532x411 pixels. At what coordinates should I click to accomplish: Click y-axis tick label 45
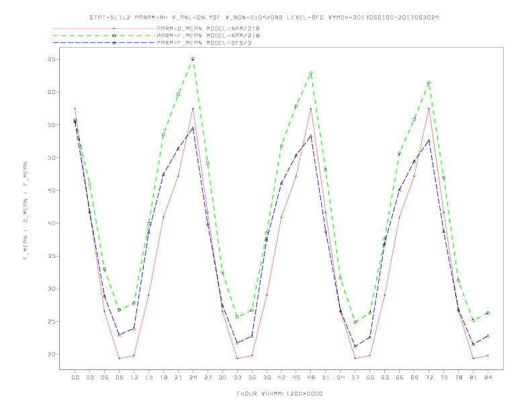click(52, 191)
